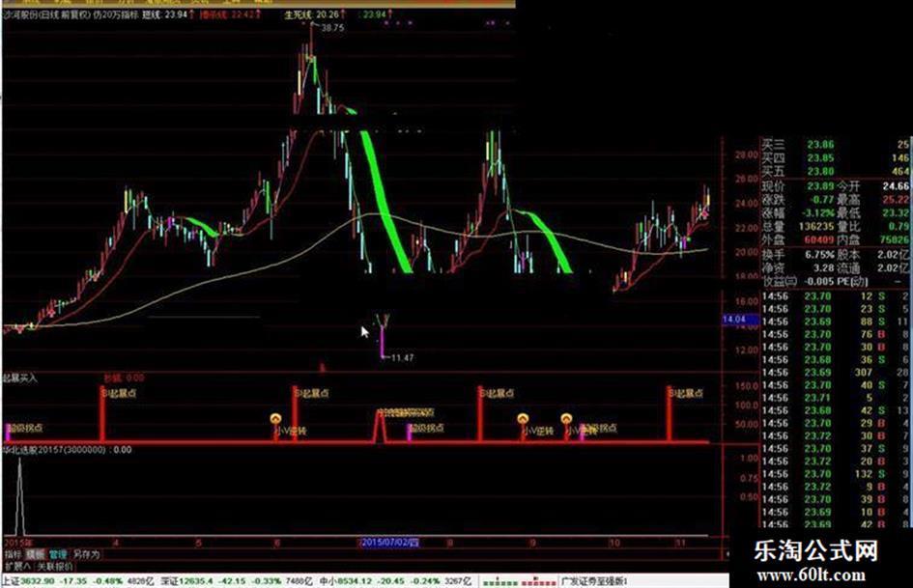This screenshot has width=913, height=588.
Task: Click the 今开 24.66 value
Action: click(x=896, y=186)
